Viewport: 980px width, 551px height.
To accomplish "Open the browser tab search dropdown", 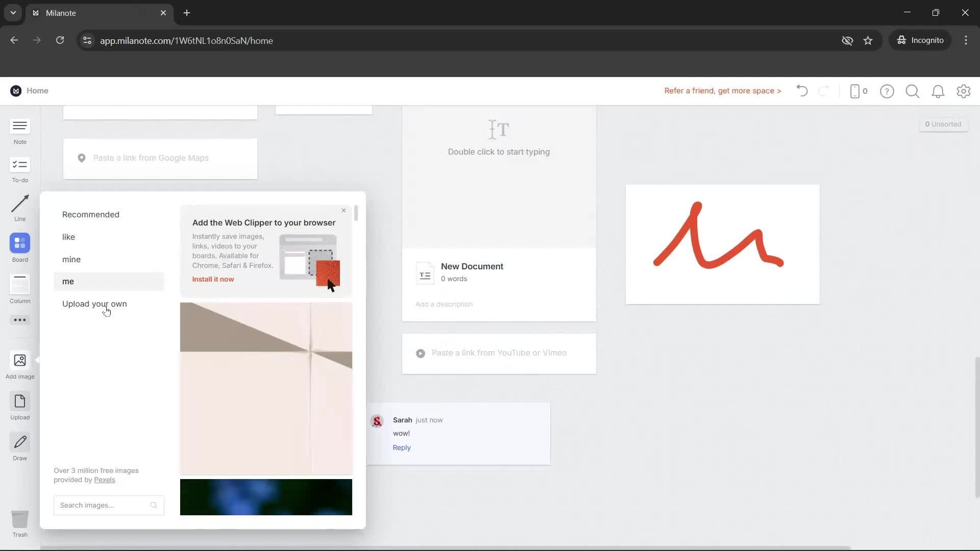I will (12, 13).
